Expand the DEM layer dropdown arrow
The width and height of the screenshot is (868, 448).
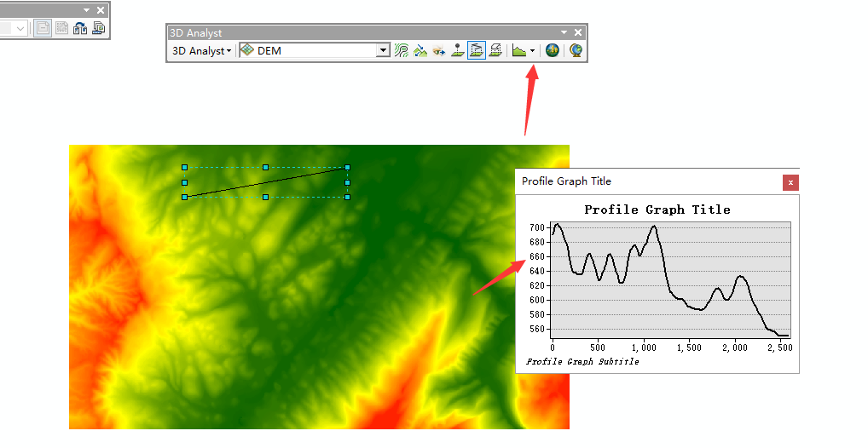click(x=383, y=51)
